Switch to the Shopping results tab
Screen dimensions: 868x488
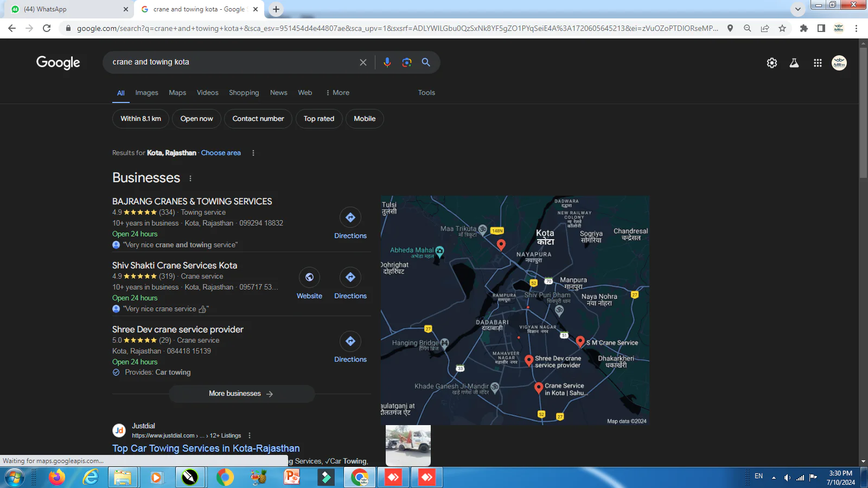click(x=244, y=93)
